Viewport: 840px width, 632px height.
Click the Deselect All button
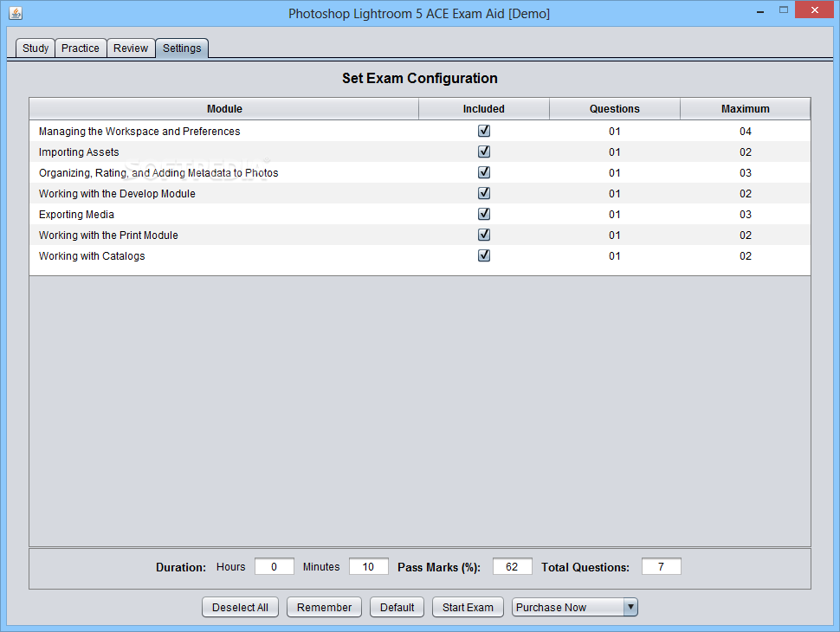(x=240, y=608)
